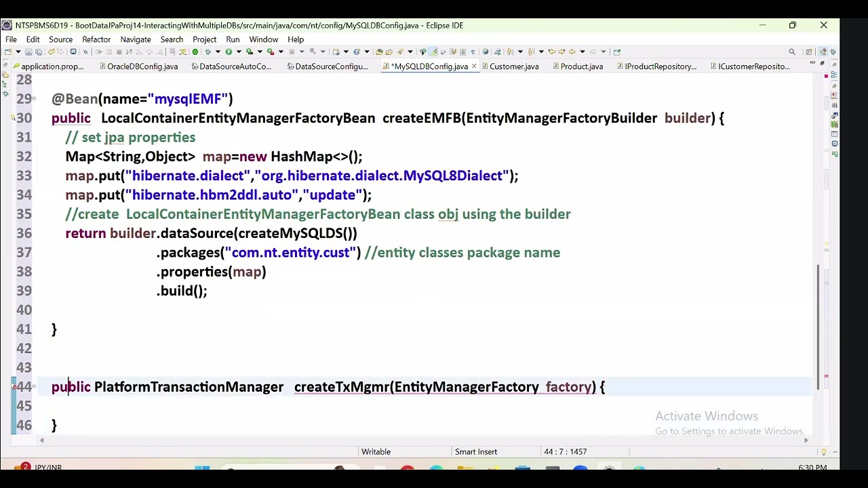868x488 pixels.
Task: Switch to the Java EE perspective icon
Action: (823, 52)
